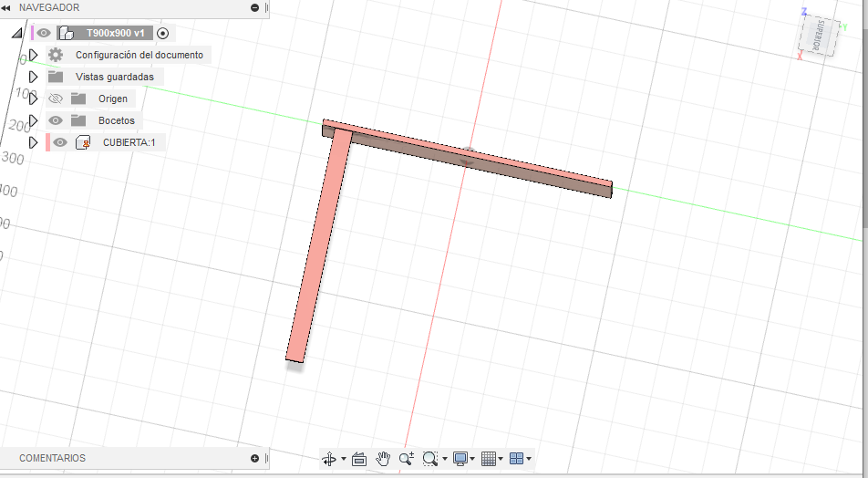This screenshot has width=868, height=478.
Task: Expand Vistas guardadas node
Action: coord(33,77)
